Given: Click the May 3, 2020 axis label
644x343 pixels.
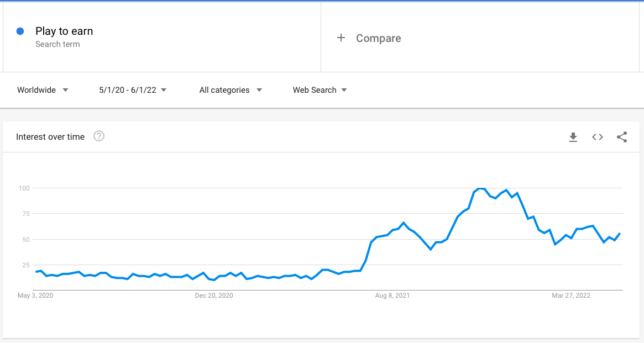Looking at the screenshot, I should (35, 295).
